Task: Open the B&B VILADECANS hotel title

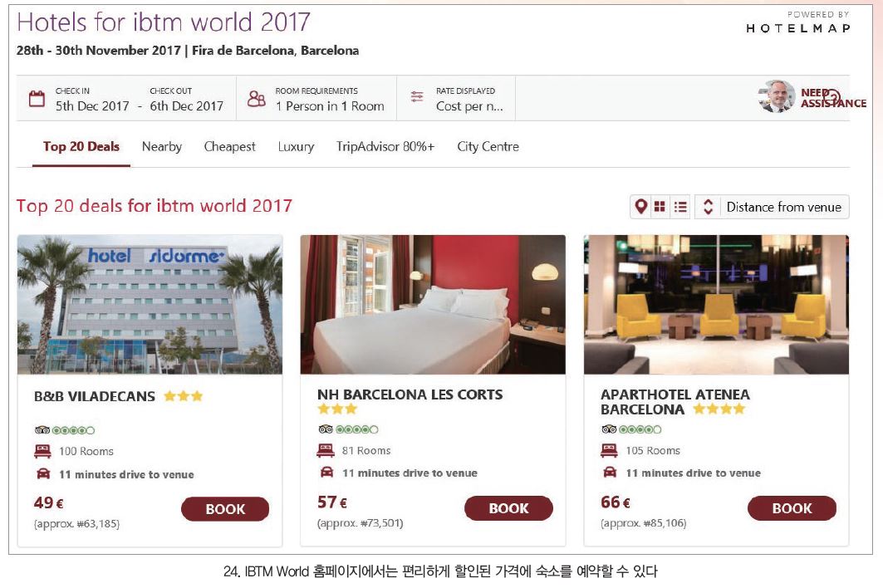Action: (x=95, y=396)
